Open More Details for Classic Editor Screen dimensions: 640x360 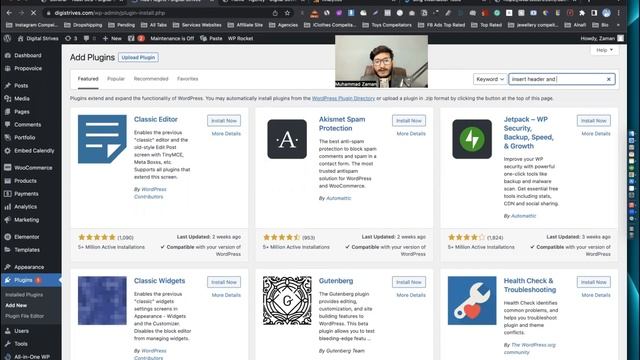click(226, 134)
